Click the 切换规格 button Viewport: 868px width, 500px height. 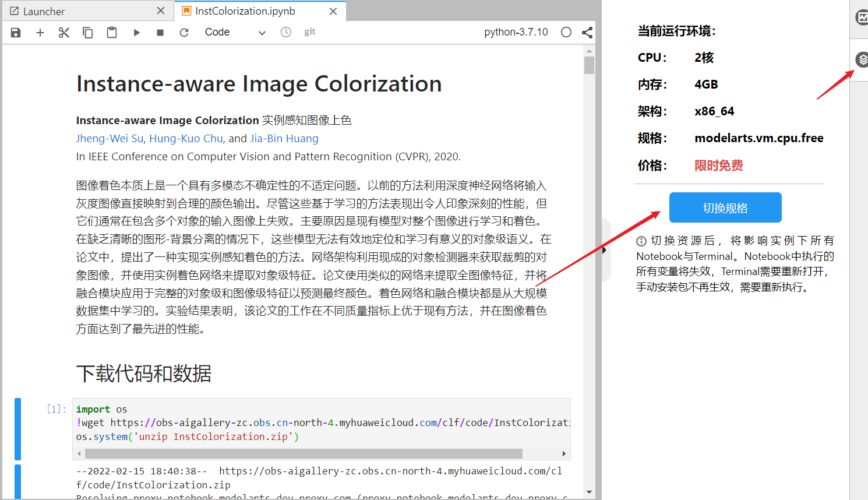[x=725, y=207]
